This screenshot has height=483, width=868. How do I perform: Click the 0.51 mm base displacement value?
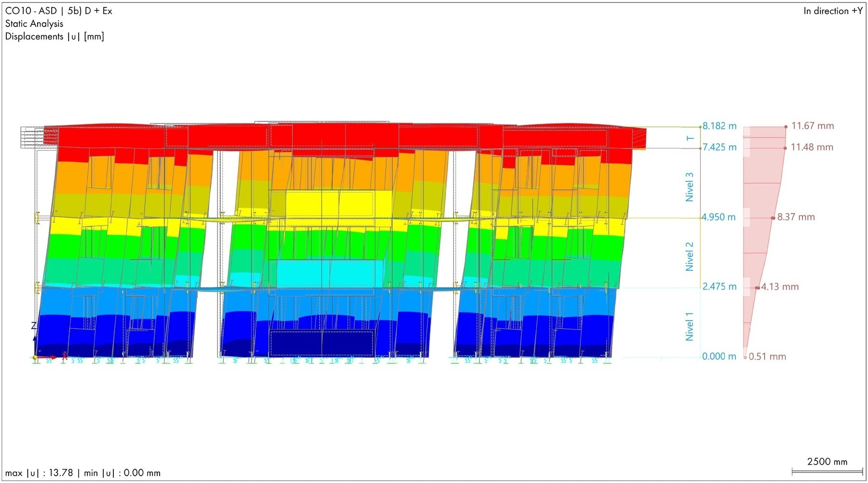pyautogui.click(x=767, y=357)
